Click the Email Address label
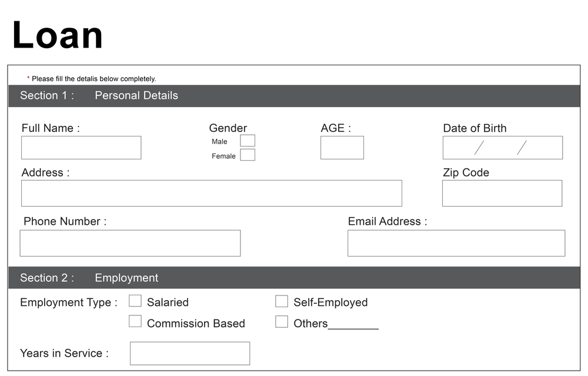This screenshot has width=588, height=376. click(387, 221)
